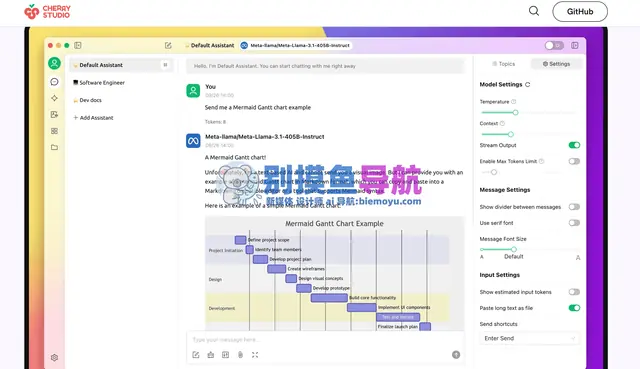Open the files folder sidebar icon

54,147
